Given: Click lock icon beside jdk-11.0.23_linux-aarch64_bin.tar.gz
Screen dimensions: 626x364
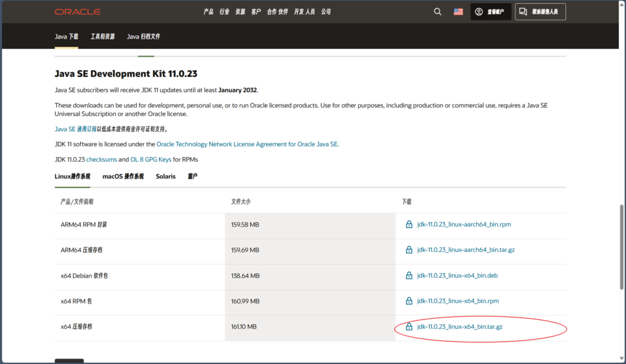Looking at the screenshot, I should (409, 250).
